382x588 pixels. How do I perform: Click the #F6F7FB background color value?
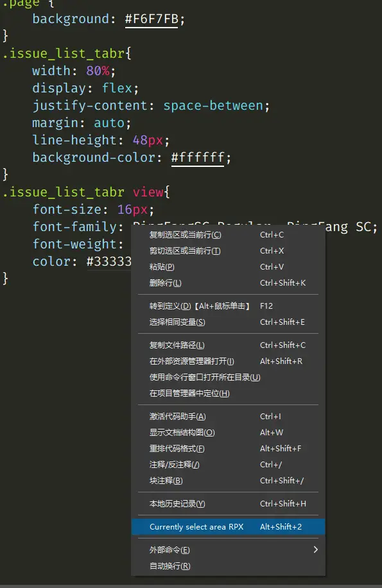click(152, 19)
